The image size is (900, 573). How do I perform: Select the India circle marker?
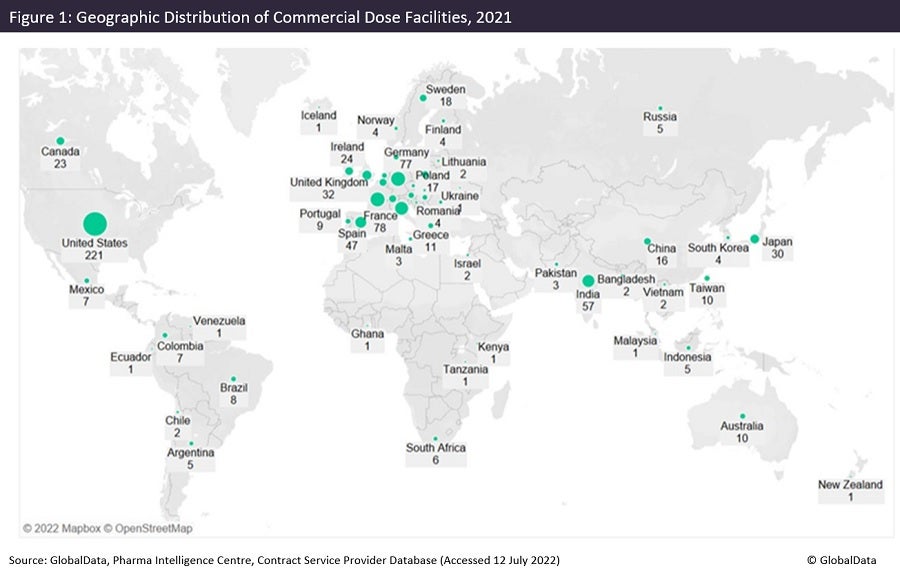(589, 281)
